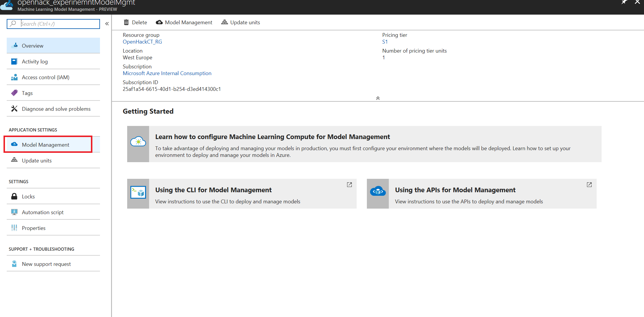Click the Access control people icon
The height and width of the screenshot is (317, 644).
coord(14,77)
